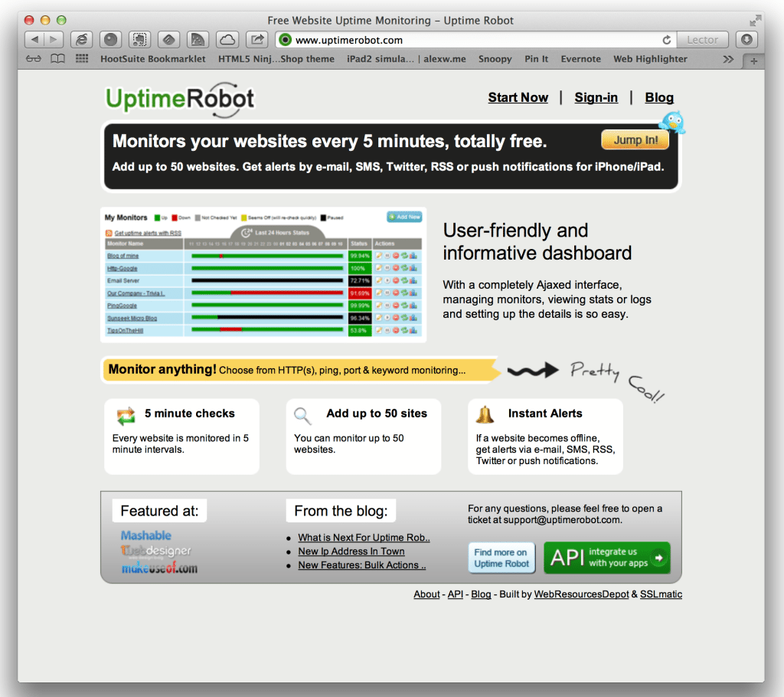Click the Pin It bookmarklet
The image size is (784, 697).
536,59
